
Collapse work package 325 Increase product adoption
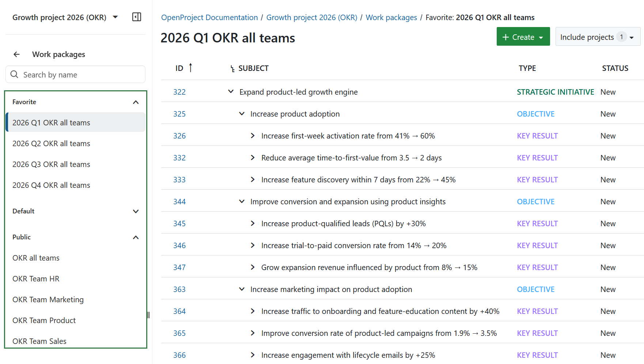[x=242, y=113]
